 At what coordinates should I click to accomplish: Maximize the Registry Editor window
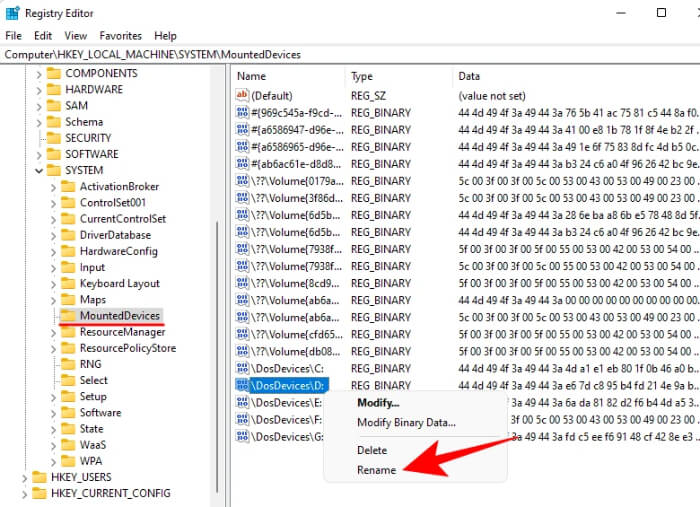pos(662,12)
